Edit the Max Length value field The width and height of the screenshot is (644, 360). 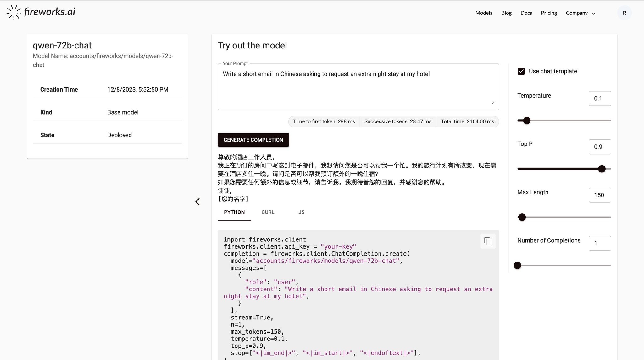[600, 195]
